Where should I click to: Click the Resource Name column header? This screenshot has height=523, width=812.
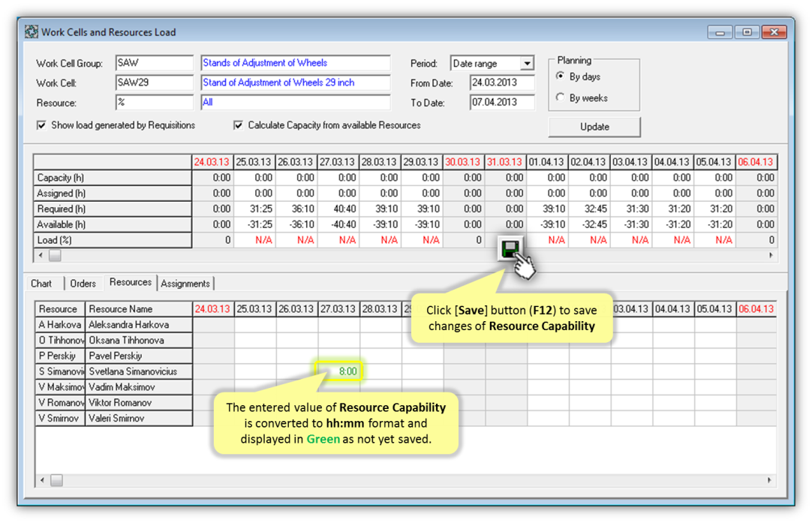pos(139,309)
